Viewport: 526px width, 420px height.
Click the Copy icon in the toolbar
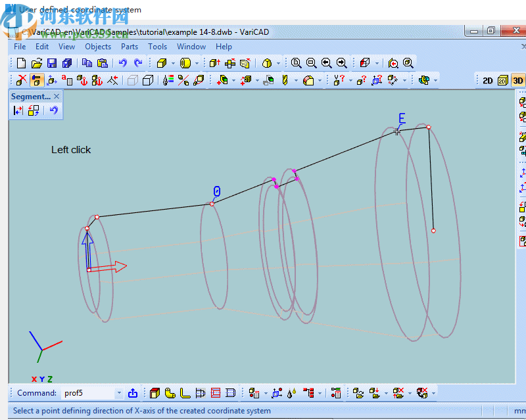87,63
